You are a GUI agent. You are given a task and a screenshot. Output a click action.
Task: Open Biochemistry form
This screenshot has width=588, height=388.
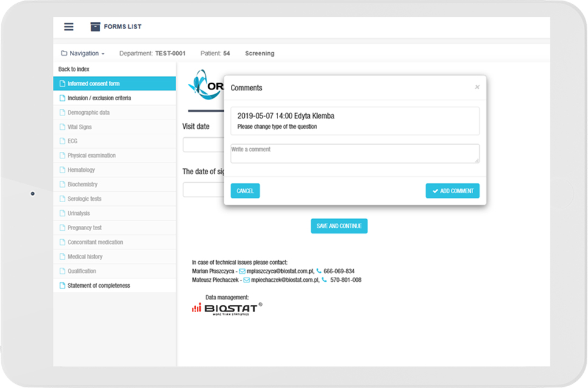(115, 184)
